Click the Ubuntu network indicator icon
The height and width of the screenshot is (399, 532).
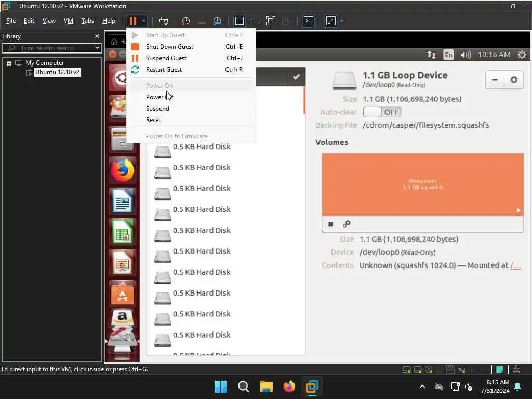point(431,55)
